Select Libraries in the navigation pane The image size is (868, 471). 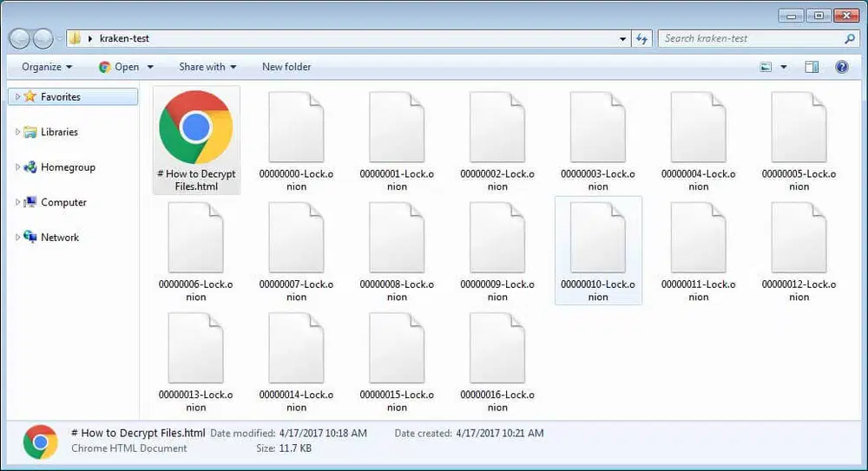click(59, 132)
